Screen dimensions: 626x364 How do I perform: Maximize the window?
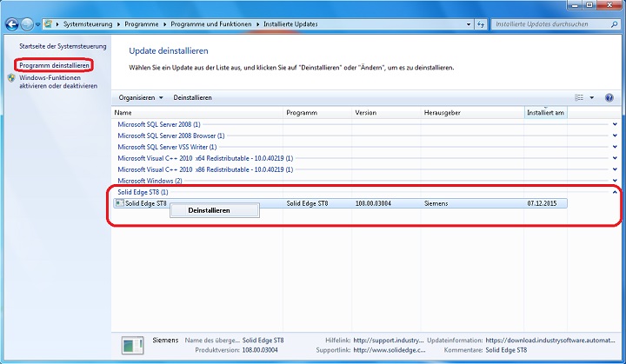tap(589, 5)
